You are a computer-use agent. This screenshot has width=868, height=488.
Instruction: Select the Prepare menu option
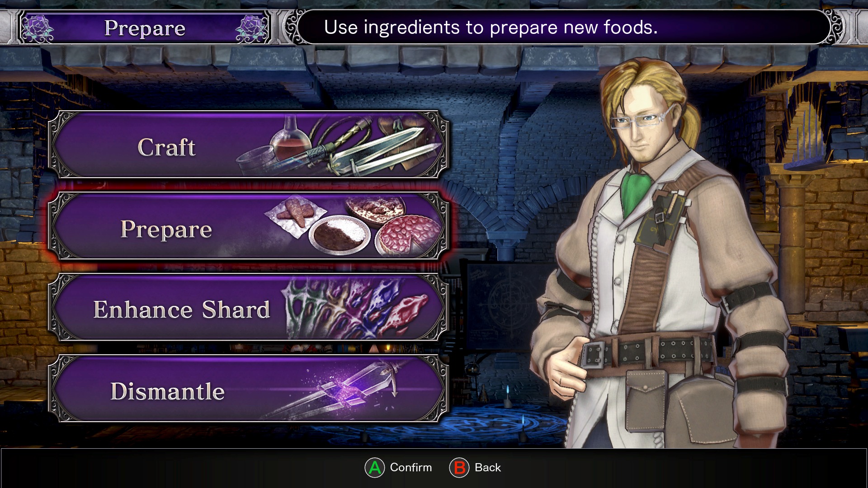click(x=248, y=226)
